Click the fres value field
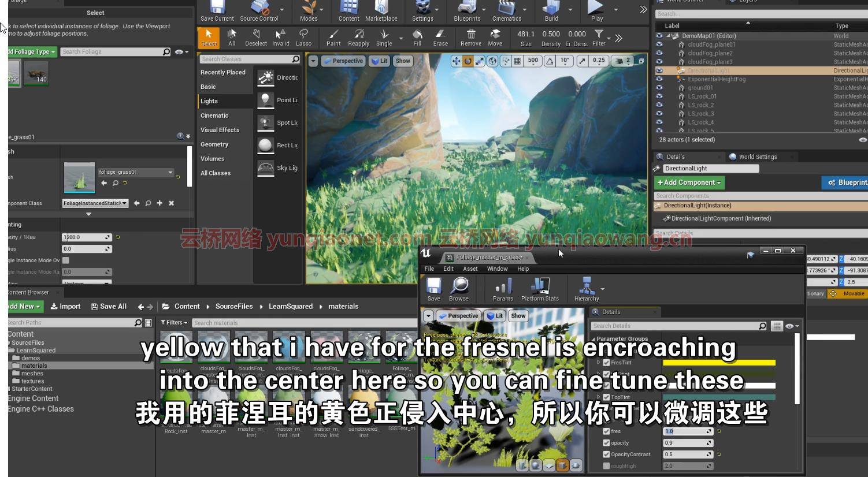868x477 pixels. click(x=688, y=431)
